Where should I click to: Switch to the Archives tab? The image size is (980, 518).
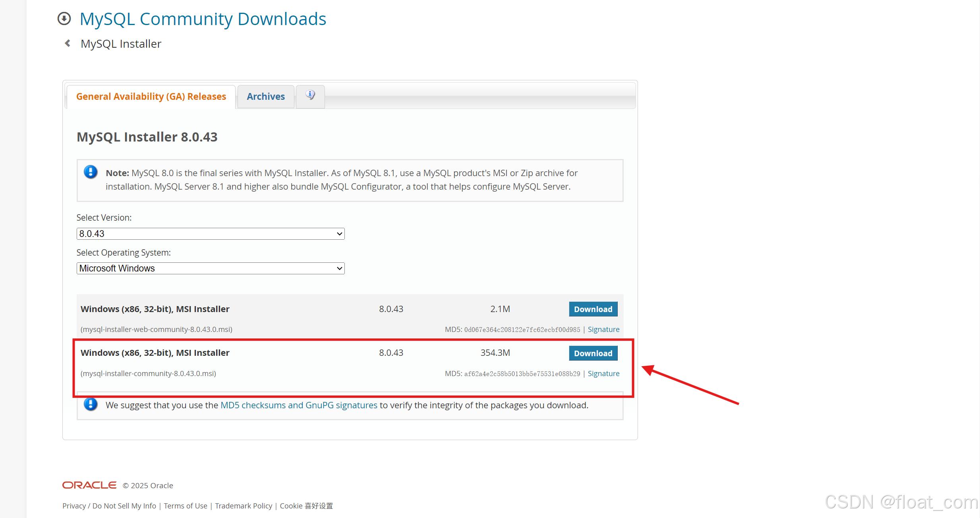point(266,97)
